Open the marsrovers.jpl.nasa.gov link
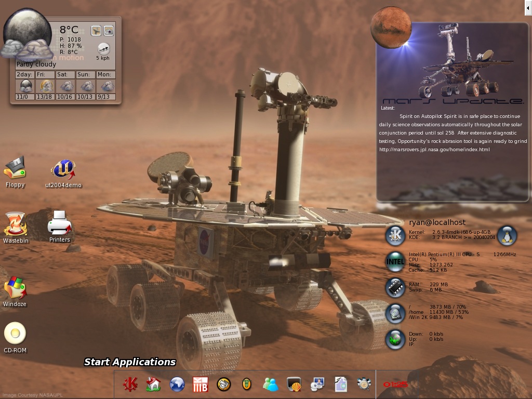532x399 pixels. (x=434, y=149)
